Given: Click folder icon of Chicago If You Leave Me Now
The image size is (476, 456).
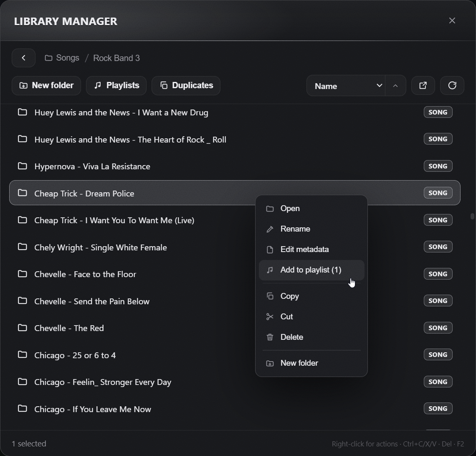Looking at the screenshot, I should [23, 408].
